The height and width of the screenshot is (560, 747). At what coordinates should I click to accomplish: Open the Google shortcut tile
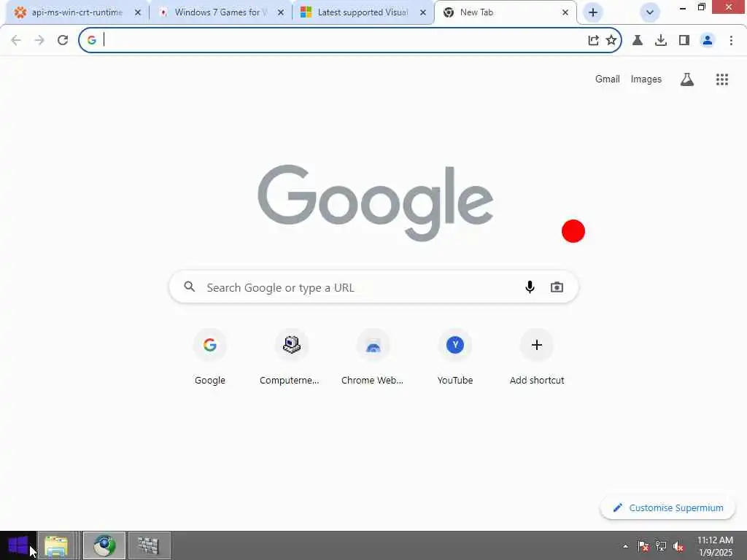coord(210,357)
